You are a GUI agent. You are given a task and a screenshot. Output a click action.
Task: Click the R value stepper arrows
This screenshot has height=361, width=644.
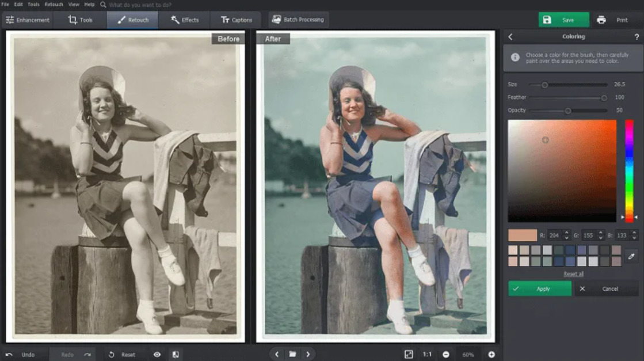tap(566, 235)
